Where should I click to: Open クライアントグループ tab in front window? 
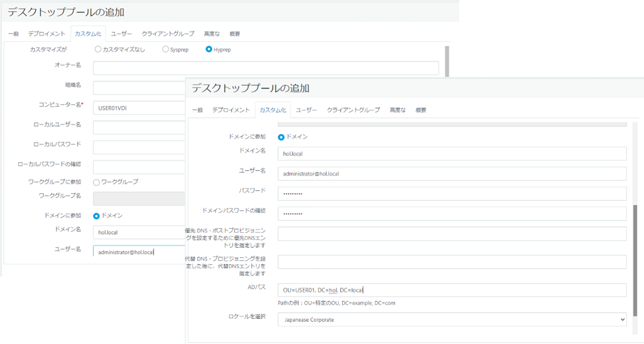(353, 110)
